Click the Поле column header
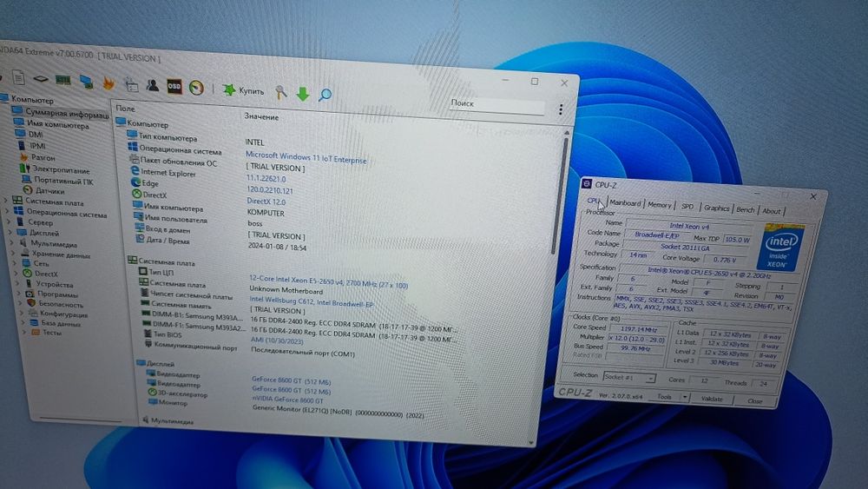Image resolution: width=868 pixels, height=489 pixels. click(x=125, y=109)
